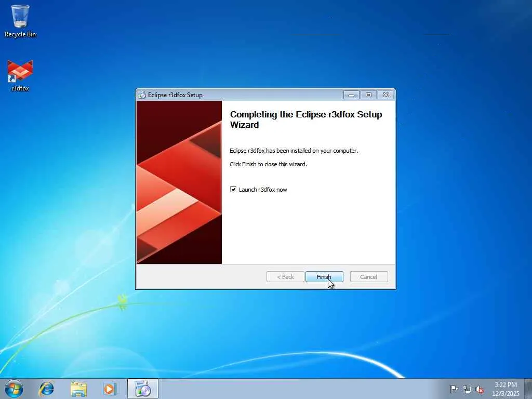The width and height of the screenshot is (532, 399).
Task: Click the 'Completing the Eclipse r3dfox Setup Wizard' heading
Action: [x=306, y=119]
